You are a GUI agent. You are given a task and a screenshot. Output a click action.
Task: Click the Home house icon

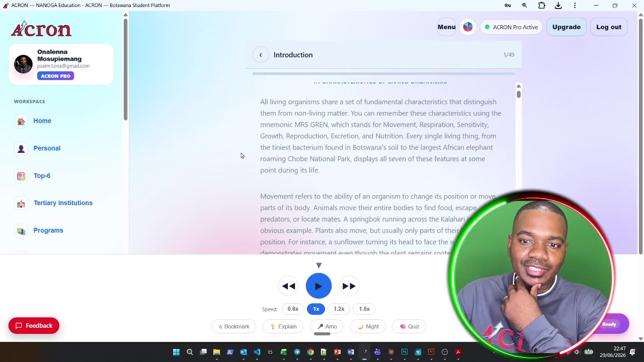[21, 121]
